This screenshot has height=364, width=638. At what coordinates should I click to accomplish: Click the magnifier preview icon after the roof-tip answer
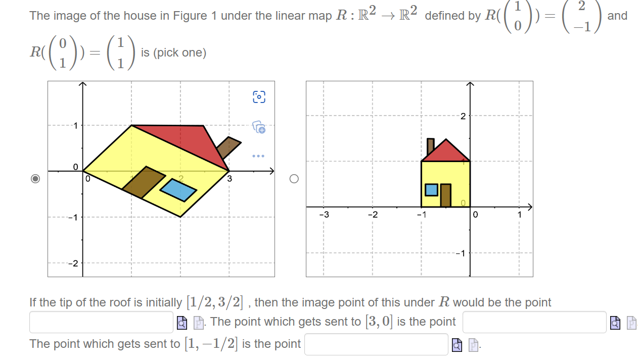tap(182, 322)
